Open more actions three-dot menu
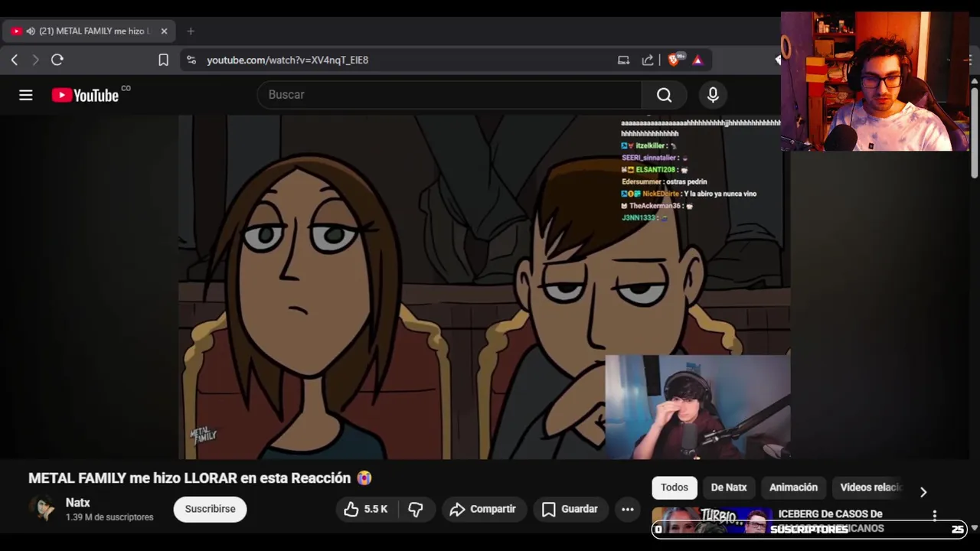The width and height of the screenshot is (980, 551). (628, 509)
